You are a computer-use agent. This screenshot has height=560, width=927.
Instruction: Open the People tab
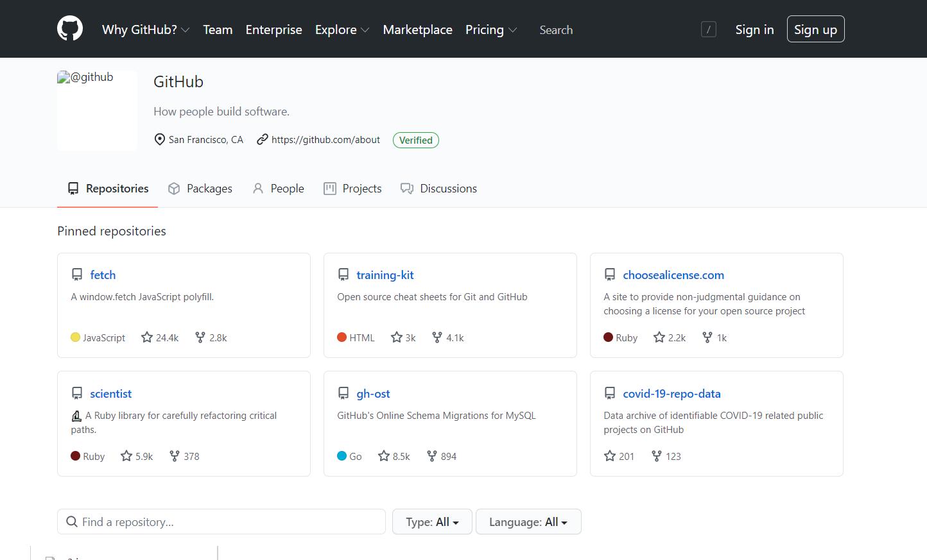(x=279, y=189)
